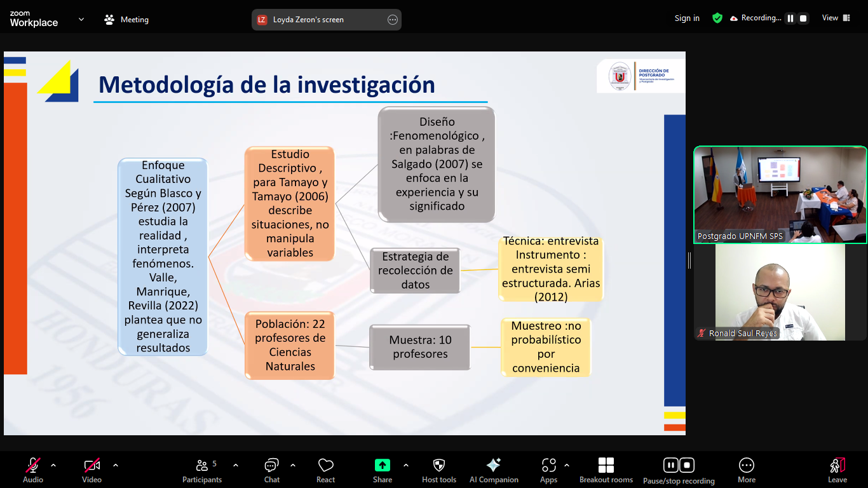The height and width of the screenshot is (488, 868).
Task: Open the View layout menu
Action: [x=836, y=18]
